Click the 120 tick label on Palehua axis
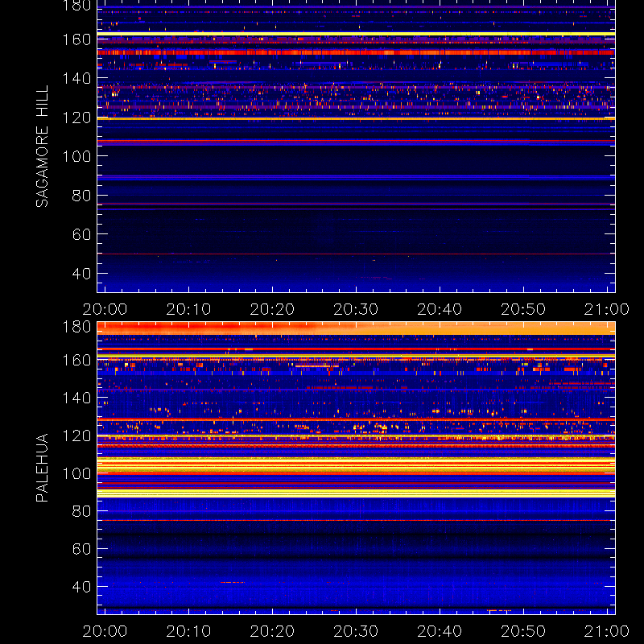This screenshot has width=644, height=644. point(76,436)
